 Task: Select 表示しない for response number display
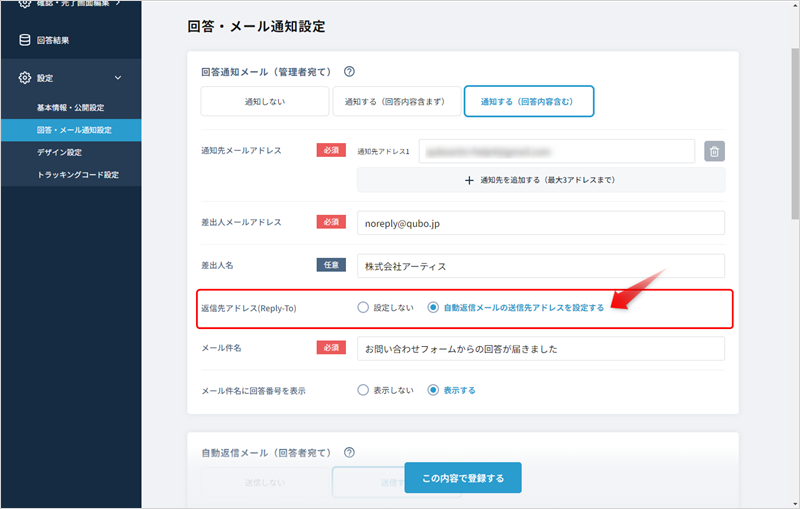click(363, 390)
